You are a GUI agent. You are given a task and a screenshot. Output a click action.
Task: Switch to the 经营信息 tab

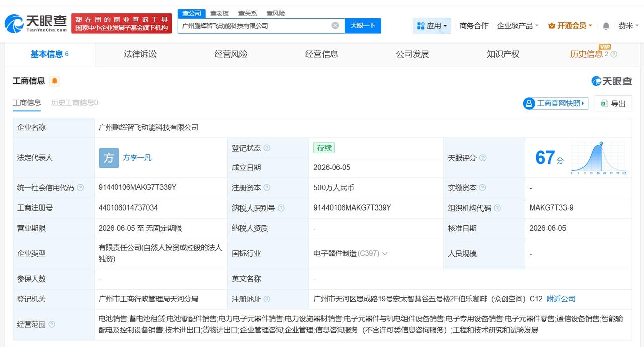pyautogui.click(x=321, y=54)
